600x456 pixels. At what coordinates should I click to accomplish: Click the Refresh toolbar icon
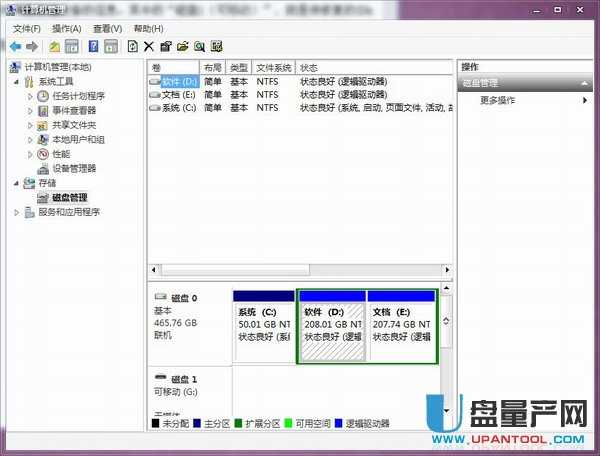tap(132, 46)
